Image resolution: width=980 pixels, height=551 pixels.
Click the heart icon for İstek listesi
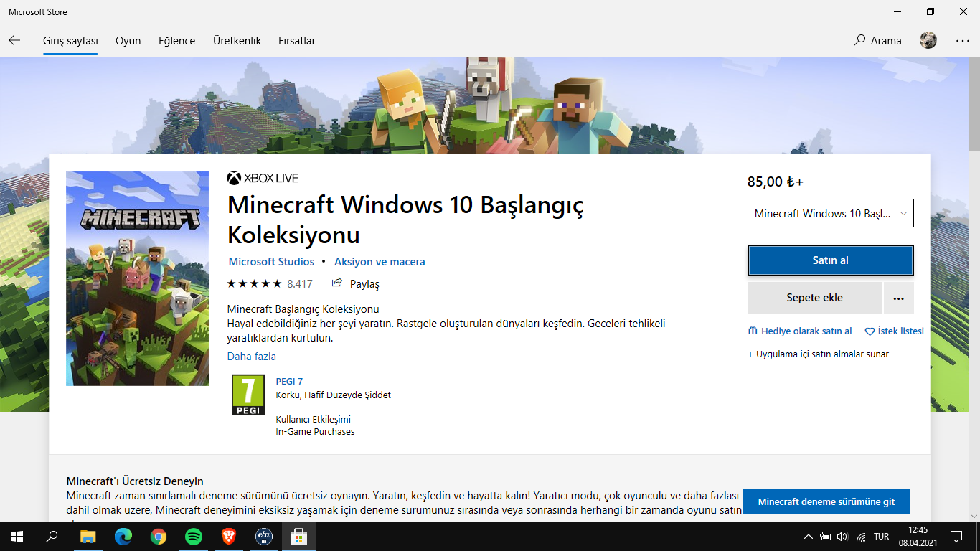[x=870, y=331]
